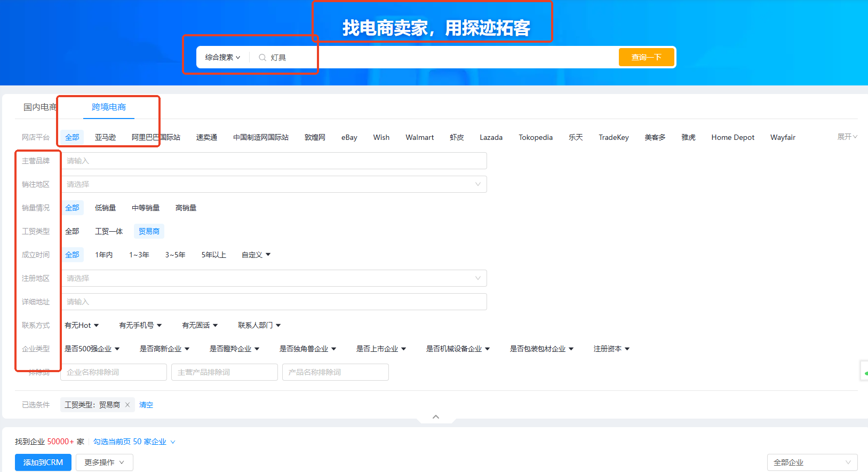Click the 主营品牌 input field
The width and height of the screenshot is (868, 472).
[274, 161]
